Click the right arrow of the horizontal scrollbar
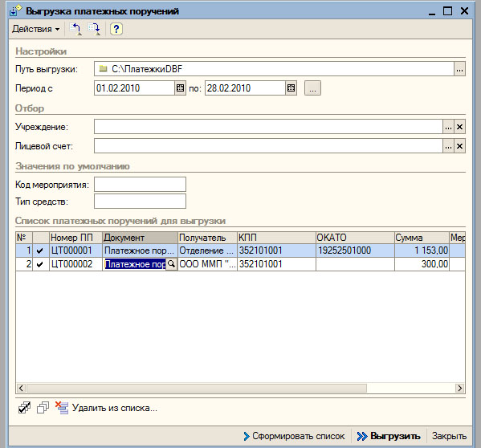The height and width of the screenshot is (448, 481). coord(459,389)
